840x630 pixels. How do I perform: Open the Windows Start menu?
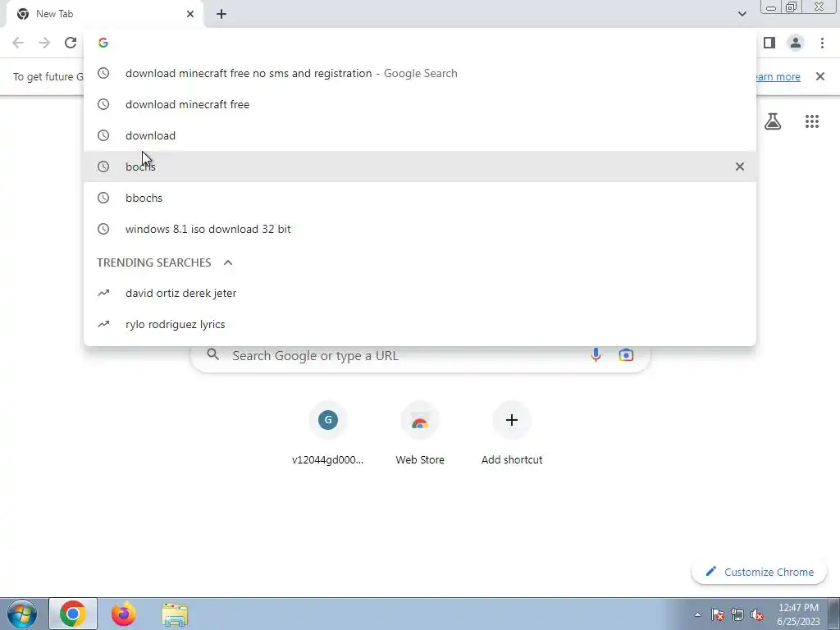[22, 614]
